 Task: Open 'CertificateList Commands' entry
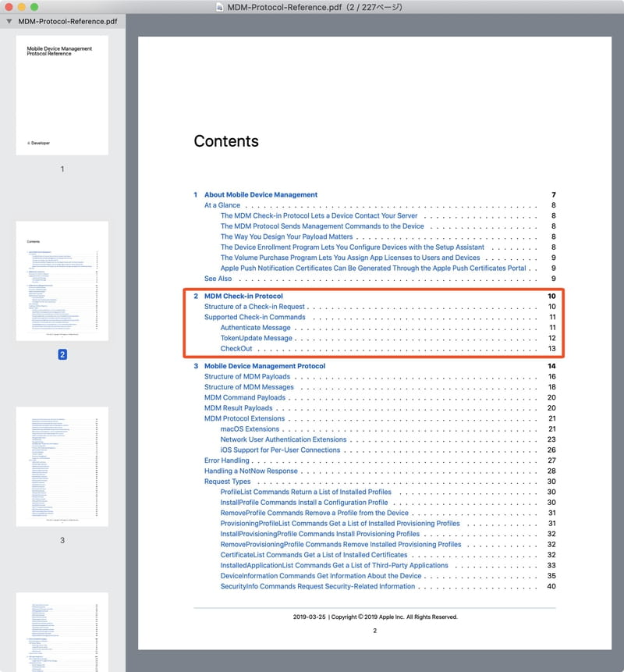[x=314, y=555]
